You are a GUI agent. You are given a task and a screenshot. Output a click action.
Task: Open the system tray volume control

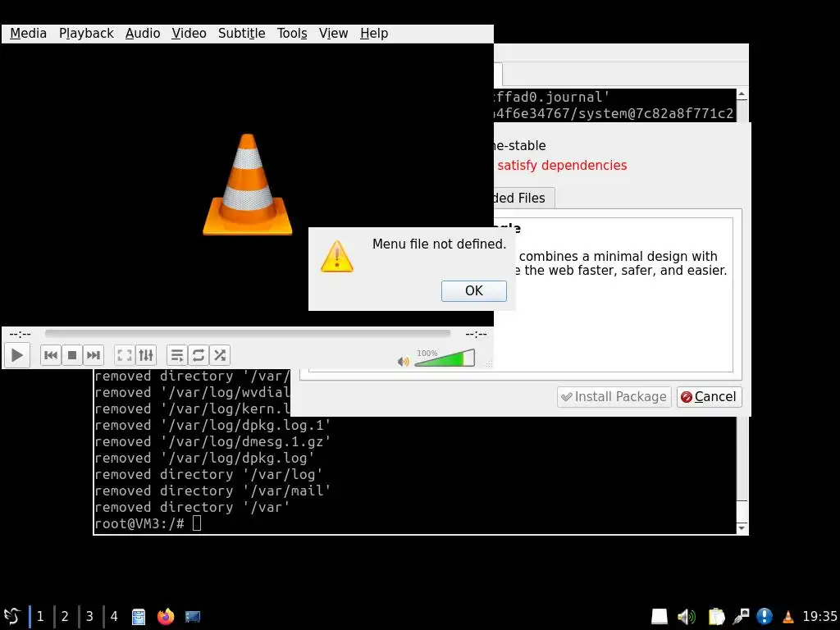[x=686, y=617]
